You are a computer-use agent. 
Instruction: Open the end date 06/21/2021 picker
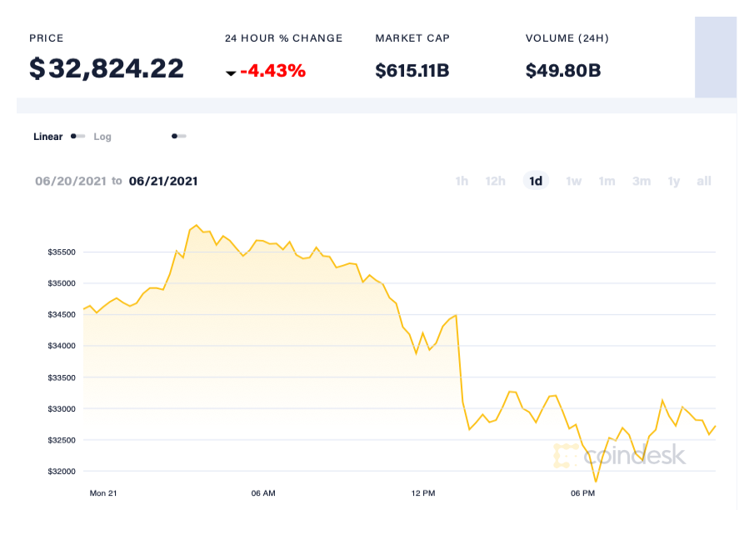(x=163, y=181)
